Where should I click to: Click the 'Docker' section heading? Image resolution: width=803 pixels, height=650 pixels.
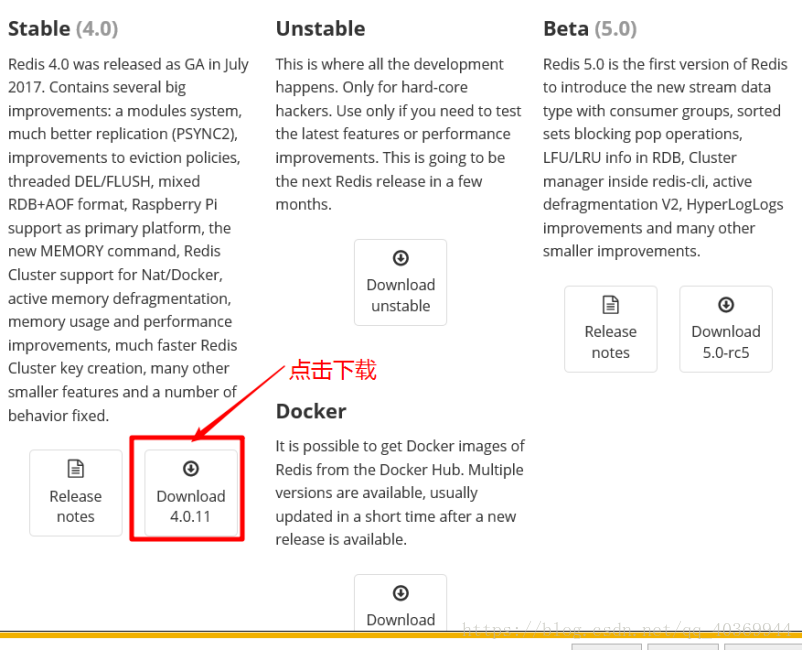pyautogui.click(x=311, y=411)
